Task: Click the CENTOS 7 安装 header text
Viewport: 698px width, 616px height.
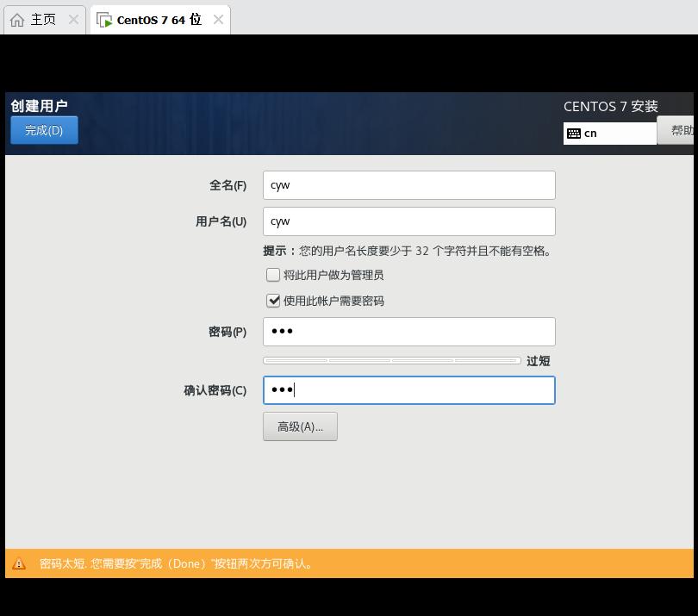Action: [611, 106]
